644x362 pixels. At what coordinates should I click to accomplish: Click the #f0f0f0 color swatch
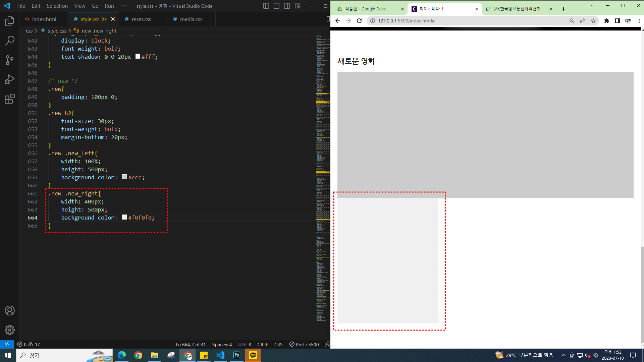[124, 217]
